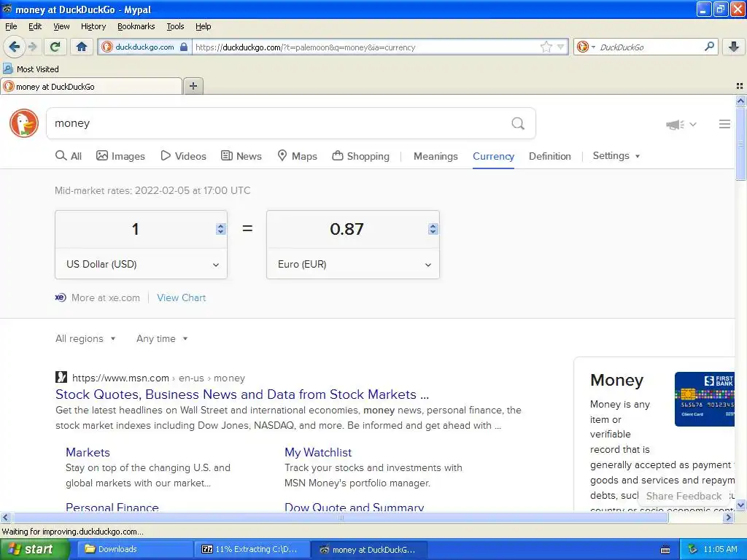Click the page search magnifier button
Image resolution: width=747 pixels, height=560 pixels.
click(518, 124)
